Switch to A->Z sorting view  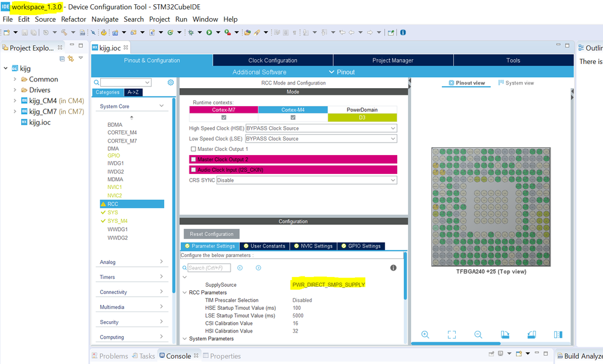click(x=133, y=92)
